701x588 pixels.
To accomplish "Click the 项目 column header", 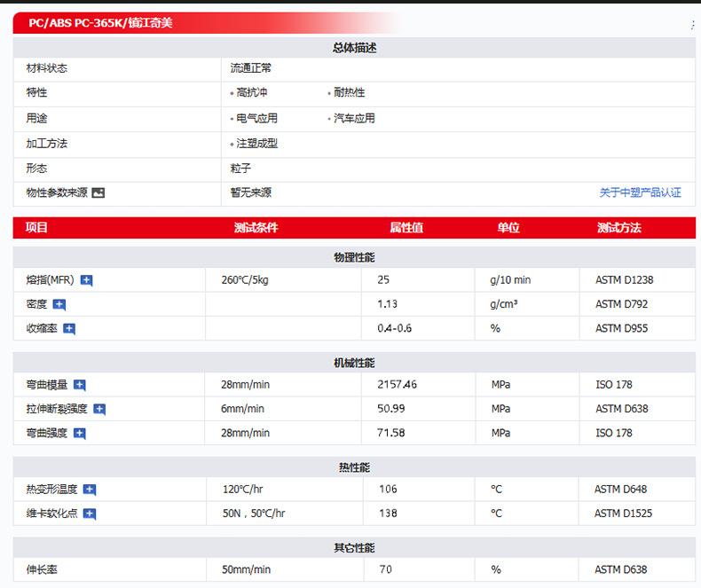I will (x=37, y=228).
